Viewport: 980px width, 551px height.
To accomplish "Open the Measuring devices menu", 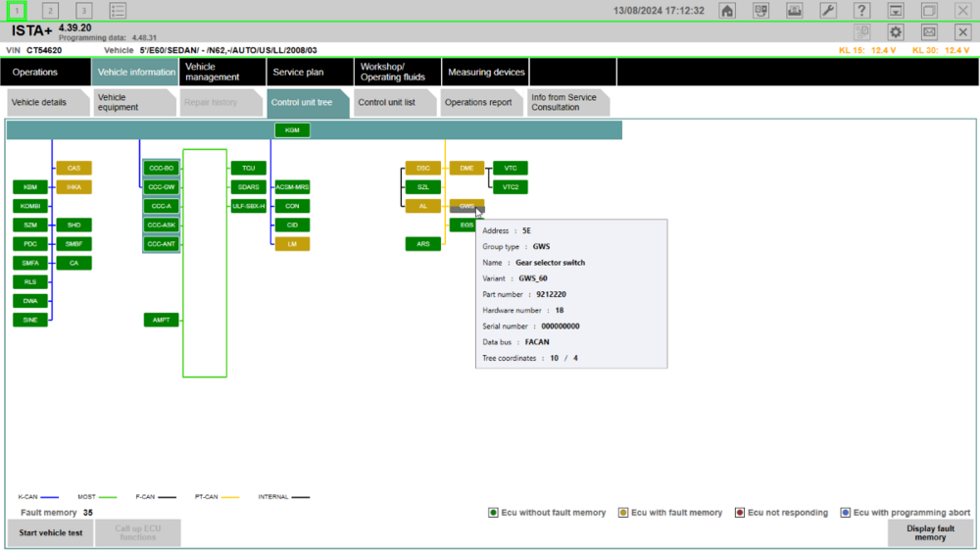I will [486, 72].
